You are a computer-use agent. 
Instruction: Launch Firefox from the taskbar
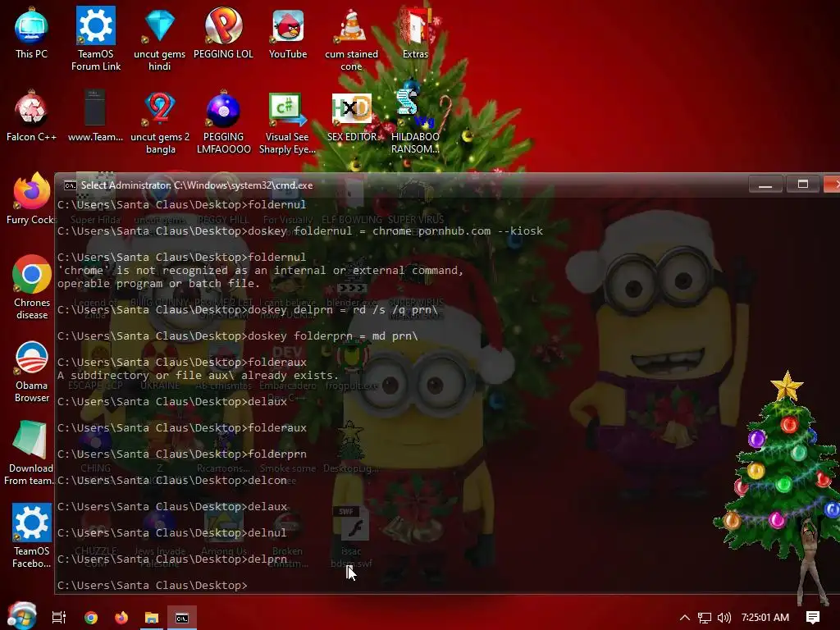click(x=121, y=617)
